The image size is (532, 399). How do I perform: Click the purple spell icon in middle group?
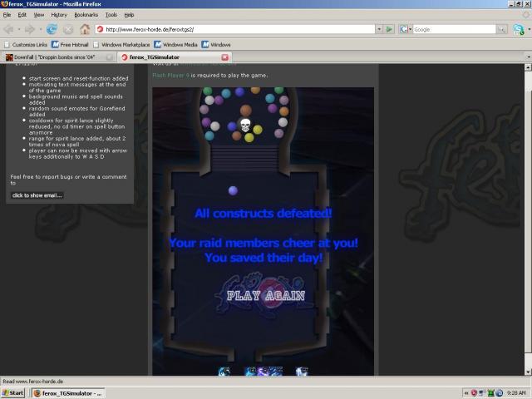263,372
